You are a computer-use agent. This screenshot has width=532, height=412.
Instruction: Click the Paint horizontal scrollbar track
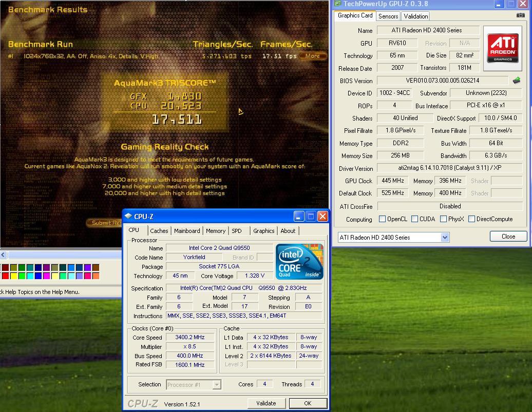click(64, 254)
